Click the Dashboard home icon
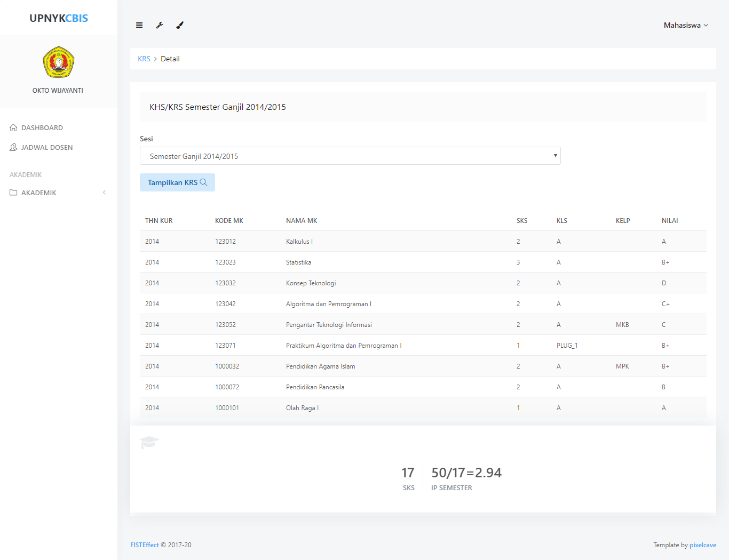The image size is (729, 560). (13, 127)
